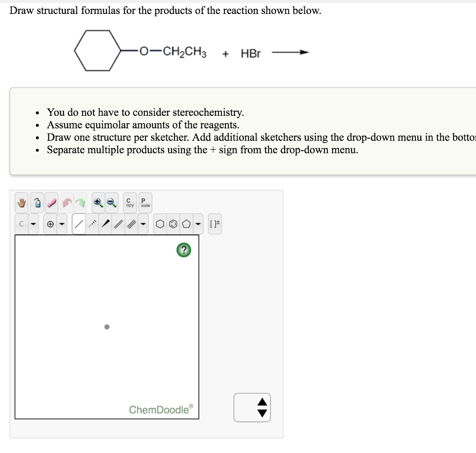
Task: Click the Paste button
Action: (144, 202)
